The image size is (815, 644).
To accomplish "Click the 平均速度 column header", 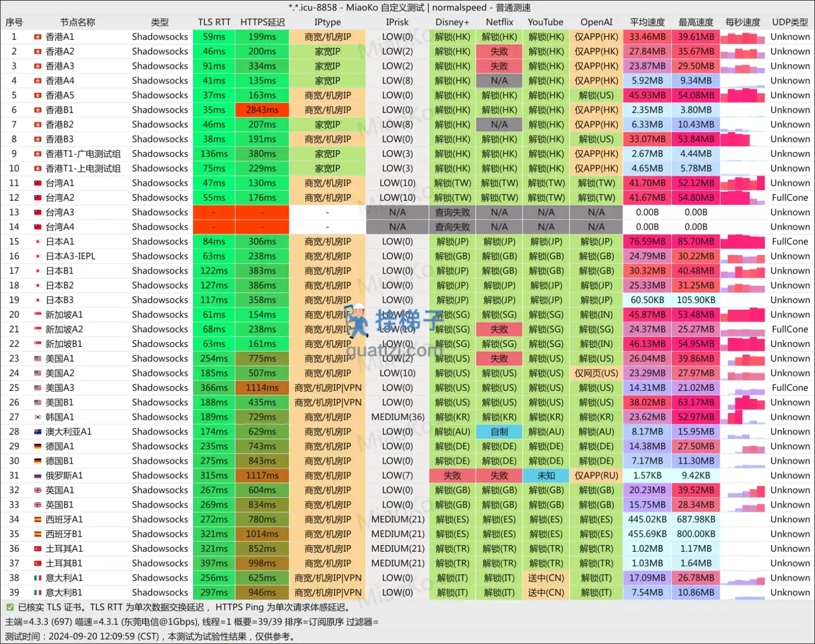I will coord(647,22).
